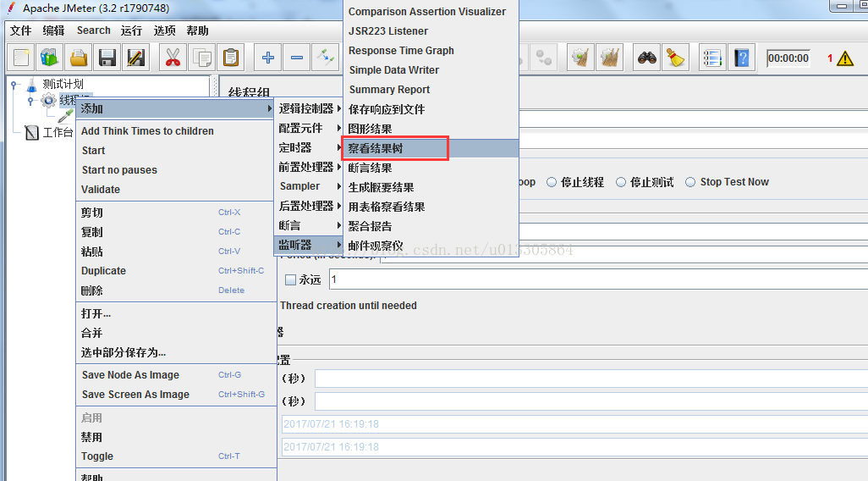The width and height of the screenshot is (868, 481).
Task: Choose 用表格察看结果 listener
Action: pos(431,207)
